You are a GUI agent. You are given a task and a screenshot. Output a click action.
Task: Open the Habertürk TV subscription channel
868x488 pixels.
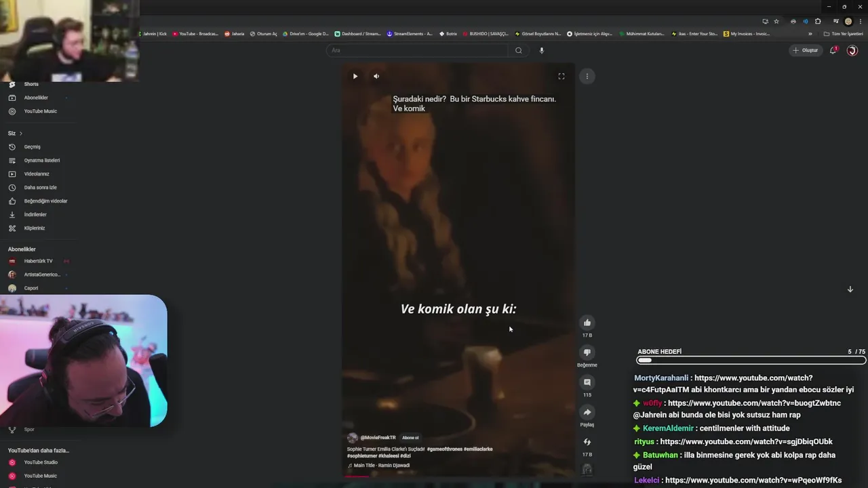[x=38, y=261]
